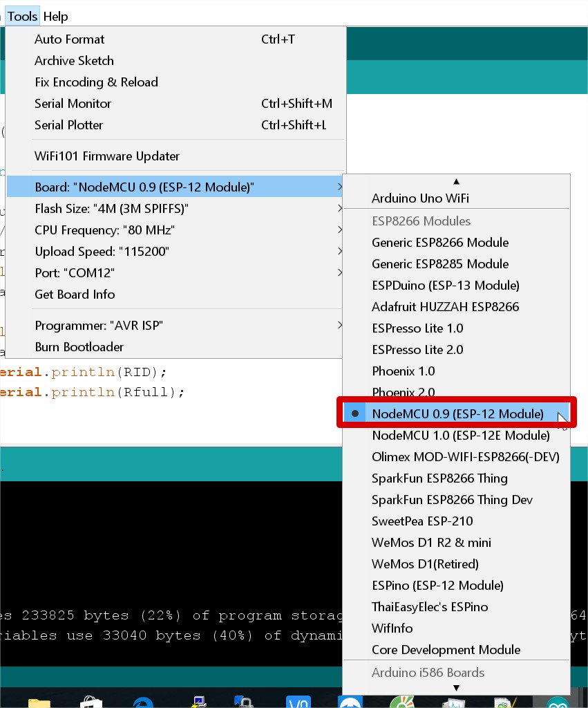The width and height of the screenshot is (588, 708).
Task: Choose WeMos D1 R2 & mini
Action: pos(456,543)
